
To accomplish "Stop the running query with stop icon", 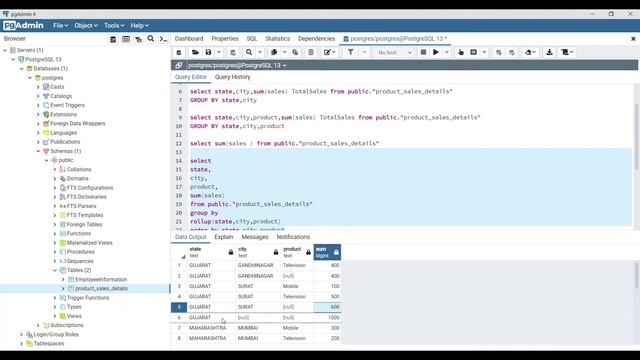I will tap(423, 52).
